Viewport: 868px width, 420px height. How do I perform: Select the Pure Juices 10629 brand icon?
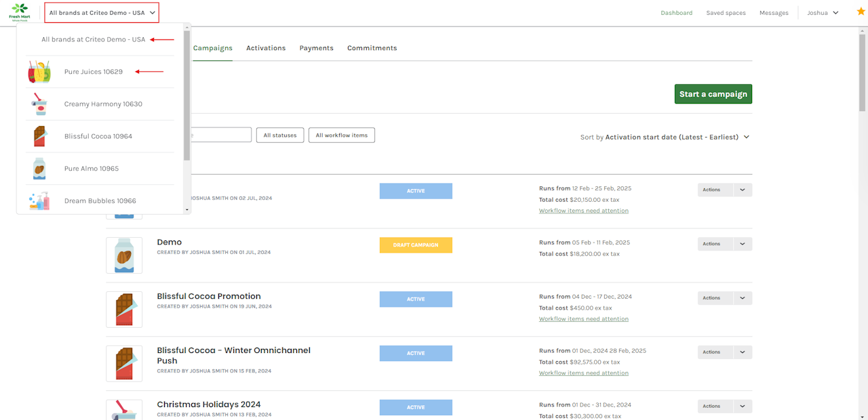click(39, 72)
